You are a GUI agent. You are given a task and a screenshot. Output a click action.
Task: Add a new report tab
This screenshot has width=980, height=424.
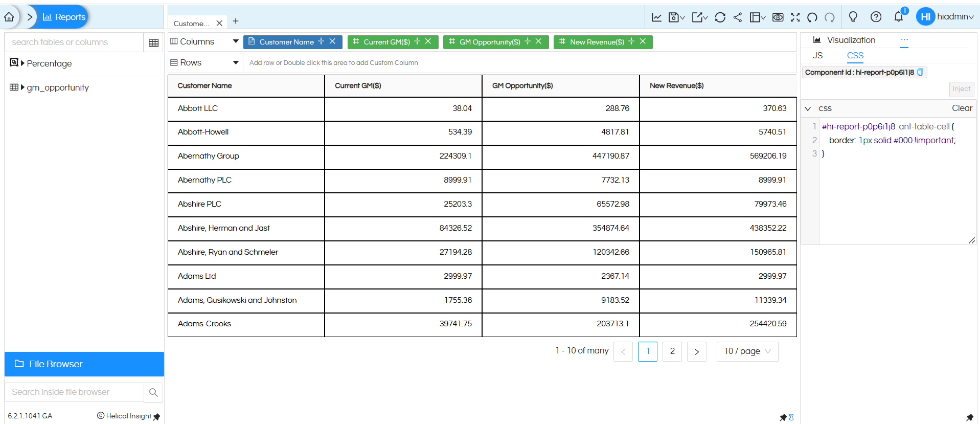pyautogui.click(x=236, y=21)
